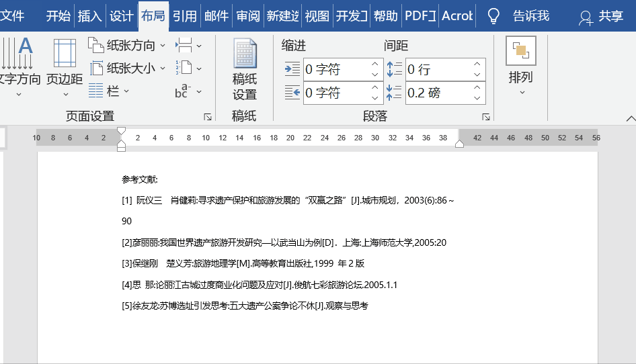
Task: Click the 参考文献 heading text
Action: (x=140, y=179)
